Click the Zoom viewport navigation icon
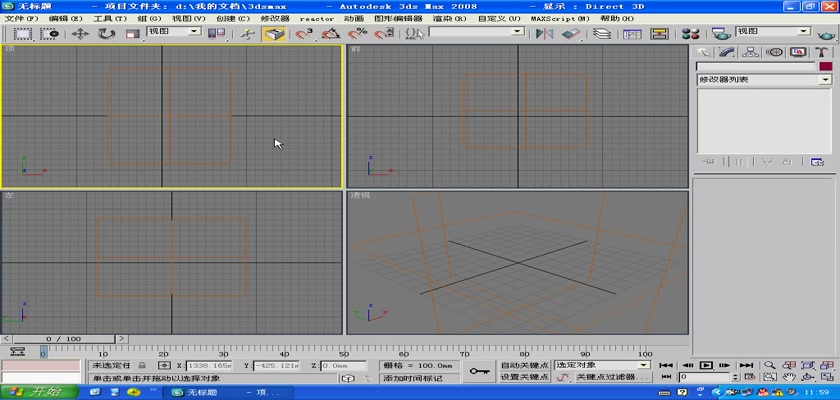Screen dimensions: 840x400 [x=770, y=365]
